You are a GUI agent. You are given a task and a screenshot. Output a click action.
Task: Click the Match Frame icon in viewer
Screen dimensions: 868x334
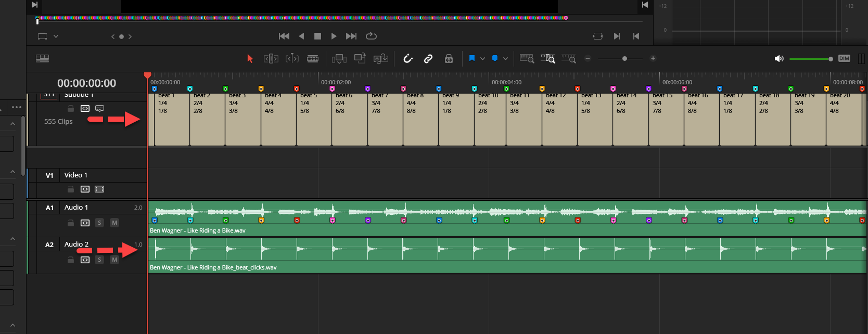tap(597, 36)
